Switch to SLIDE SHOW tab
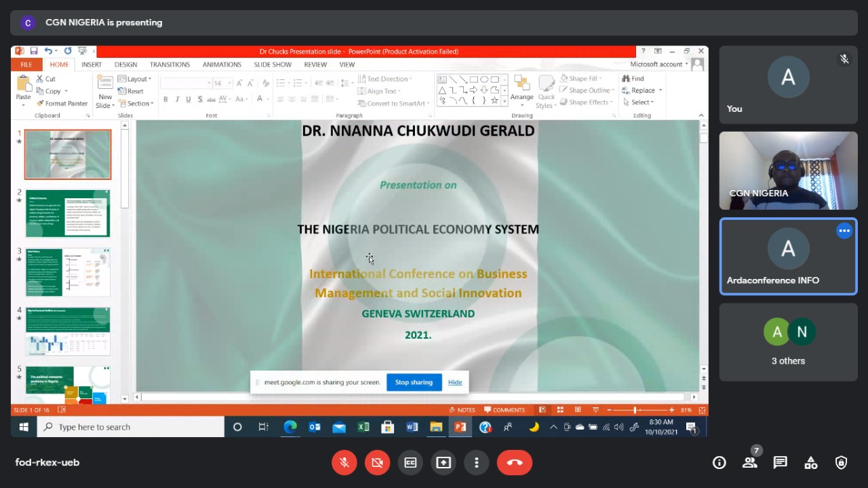868x488 pixels. coord(273,64)
